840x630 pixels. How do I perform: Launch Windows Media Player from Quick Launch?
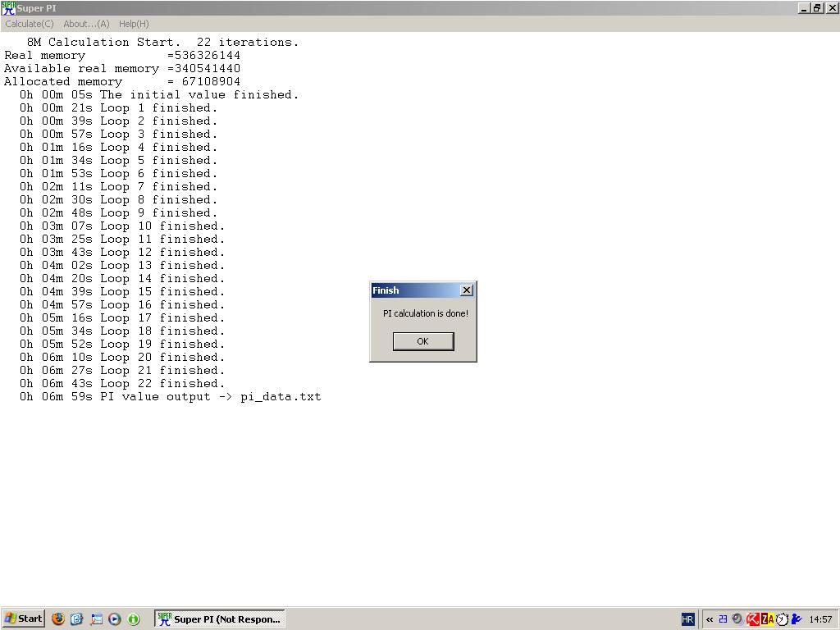[x=115, y=619]
